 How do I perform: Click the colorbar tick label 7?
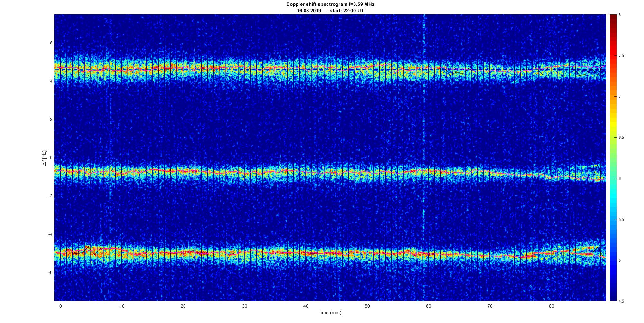click(x=620, y=97)
